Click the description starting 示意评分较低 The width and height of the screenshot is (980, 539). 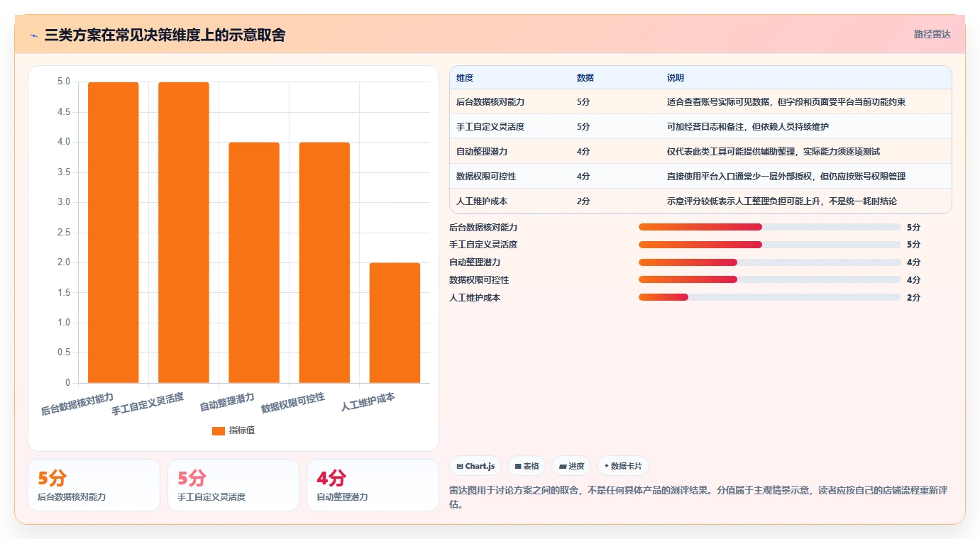click(x=782, y=201)
